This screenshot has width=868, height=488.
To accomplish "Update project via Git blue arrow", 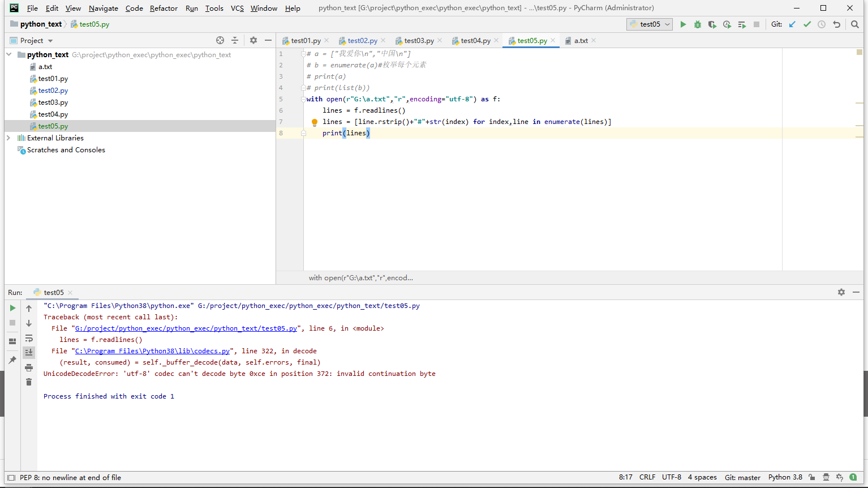I will (x=792, y=24).
